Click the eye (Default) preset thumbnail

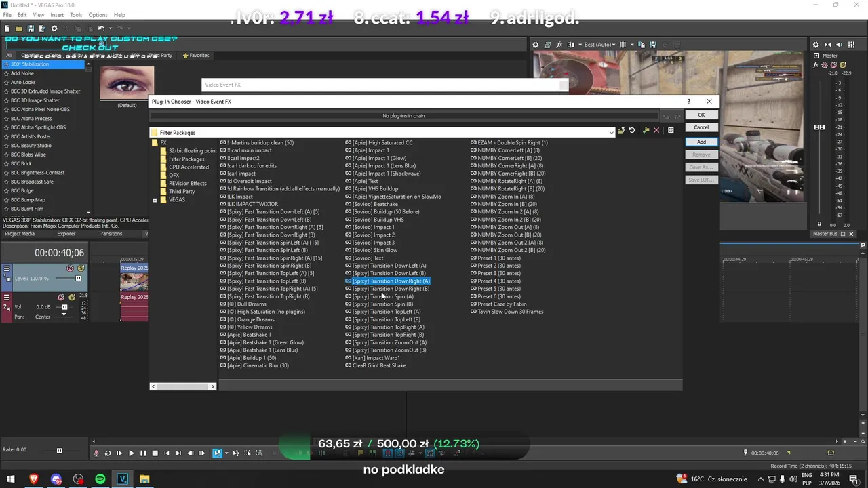coord(127,83)
